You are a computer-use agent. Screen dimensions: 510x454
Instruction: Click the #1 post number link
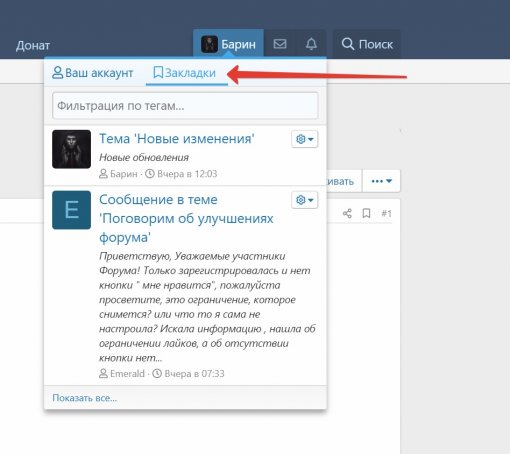point(386,213)
